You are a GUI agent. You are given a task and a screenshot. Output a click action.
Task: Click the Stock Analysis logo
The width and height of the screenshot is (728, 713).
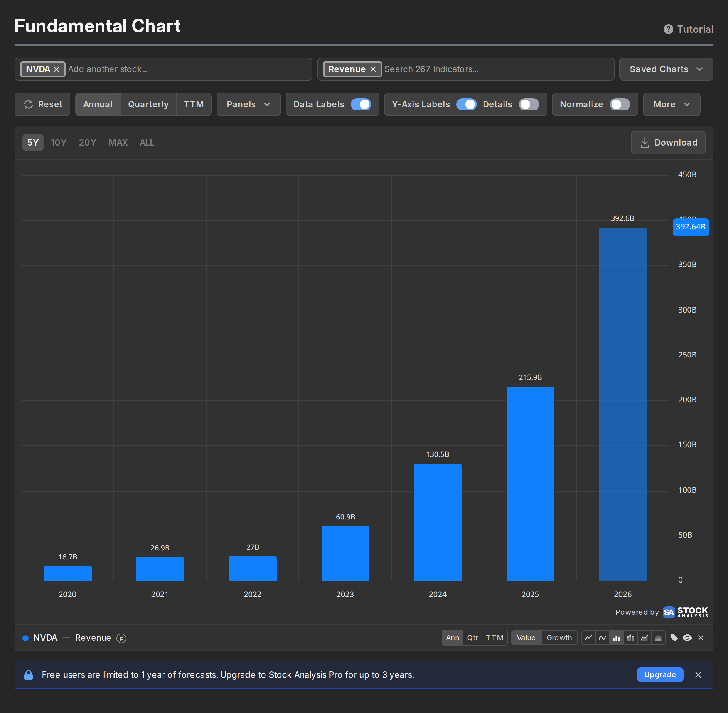[x=685, y=612]
